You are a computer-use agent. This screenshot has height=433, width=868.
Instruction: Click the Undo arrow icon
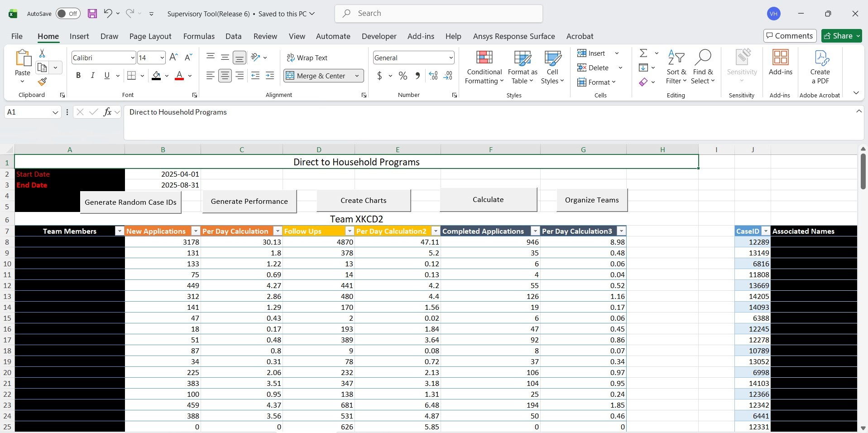[108, 14]
